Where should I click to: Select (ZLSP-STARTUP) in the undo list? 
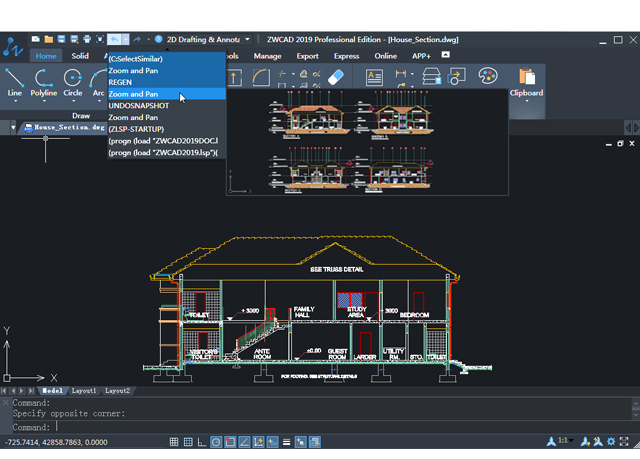click(167, 129)
